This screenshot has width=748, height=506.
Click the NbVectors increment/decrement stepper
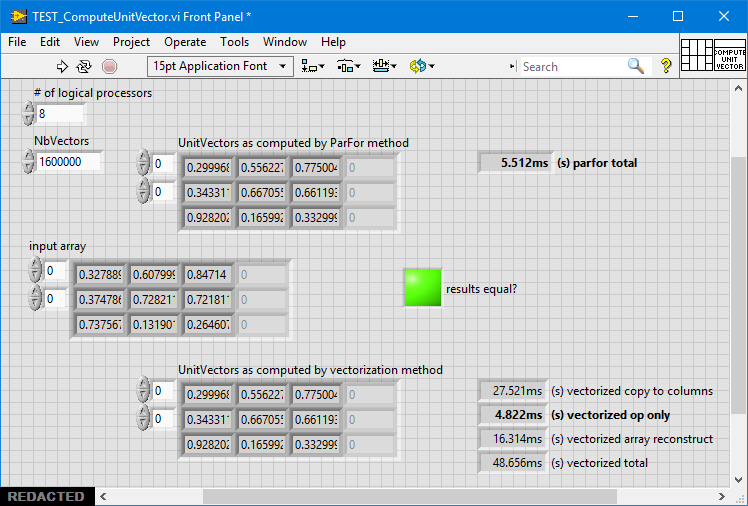(29, 162)
